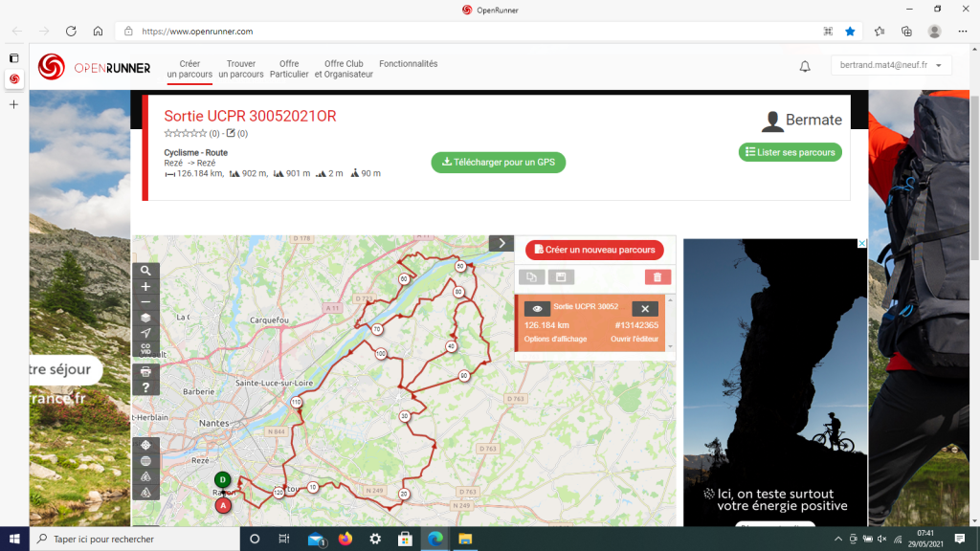Zoom in the map with plus button

tap(145, 286)
